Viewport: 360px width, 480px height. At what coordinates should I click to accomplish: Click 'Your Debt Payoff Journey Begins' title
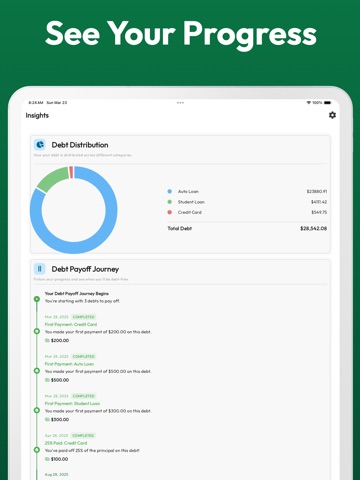pyautogui.click(x=77, y=294)
